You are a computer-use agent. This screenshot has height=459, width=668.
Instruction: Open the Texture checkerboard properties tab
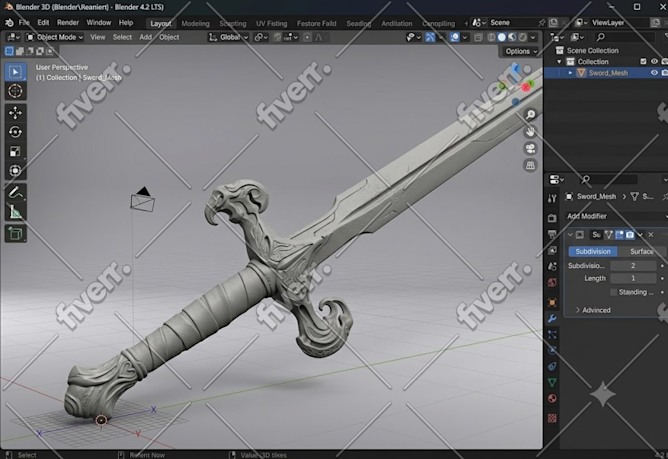pos(552,418)
